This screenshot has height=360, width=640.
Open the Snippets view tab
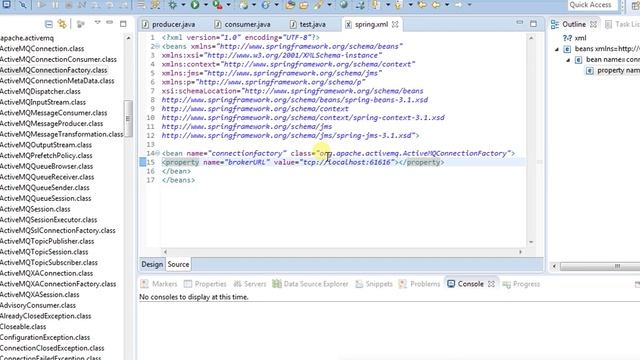pos(374,284)
